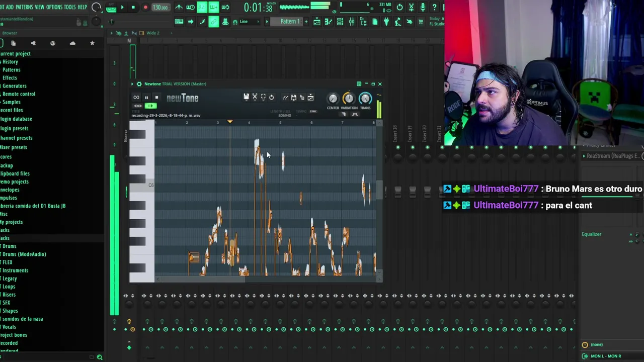Send Newtone notes to the piano roll
Image resolution: width=644 pixels, height=362 pixels.
(285, 98)
